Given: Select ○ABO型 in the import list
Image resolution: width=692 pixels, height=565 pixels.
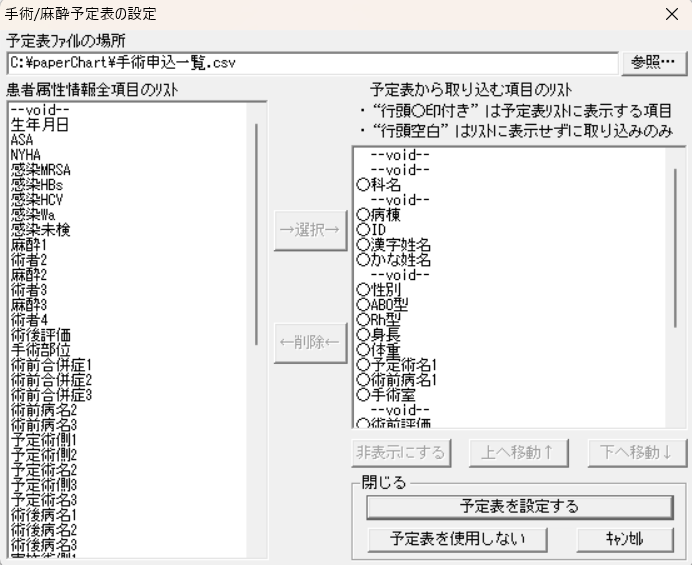Looking at the screenshot, I should [382, 305].
